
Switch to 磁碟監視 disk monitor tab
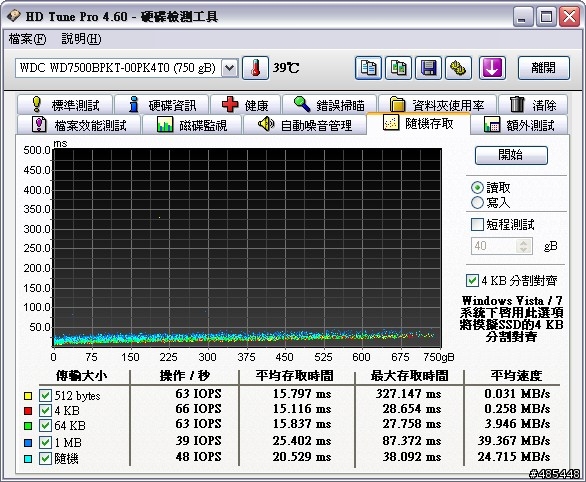point(192,125)
